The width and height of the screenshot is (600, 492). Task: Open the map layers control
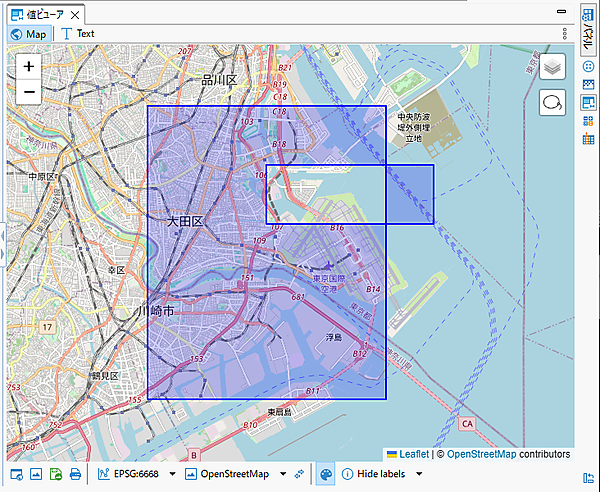tap(553, 67)
